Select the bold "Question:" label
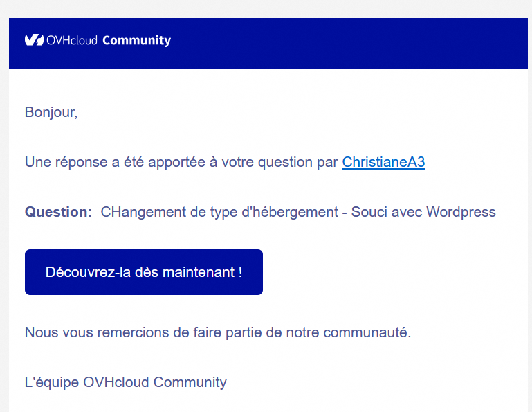This screenshot has width=532, height=412. coord(58,212)
